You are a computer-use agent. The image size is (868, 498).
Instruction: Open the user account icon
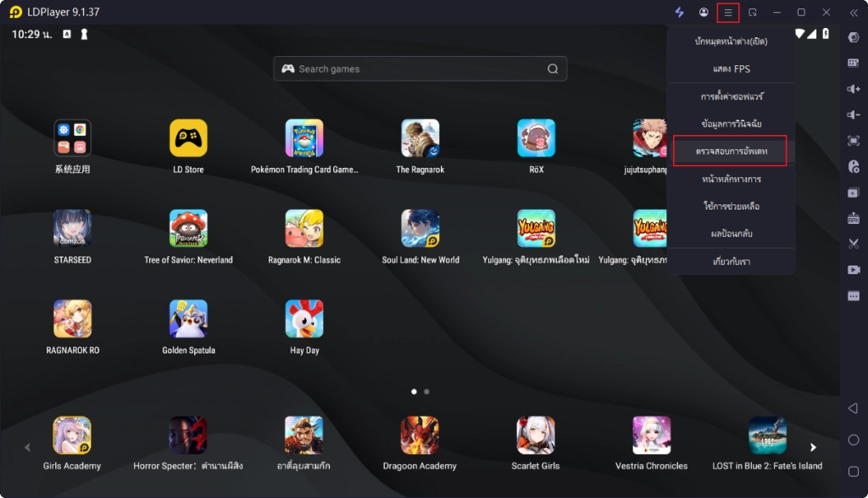coord(704,12)
